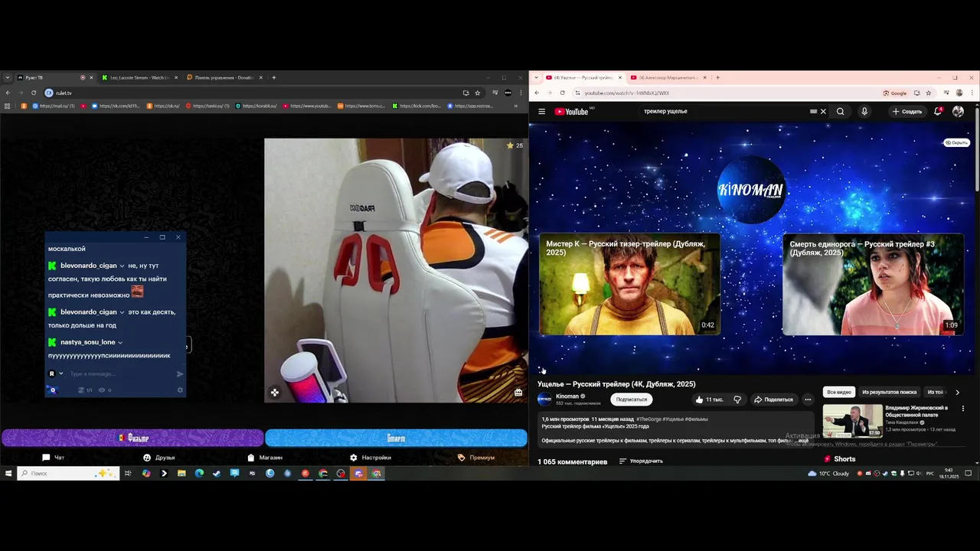The image size is (980, 551).
Task: Open Steam from the taskbar
Action: coord(217,474)
